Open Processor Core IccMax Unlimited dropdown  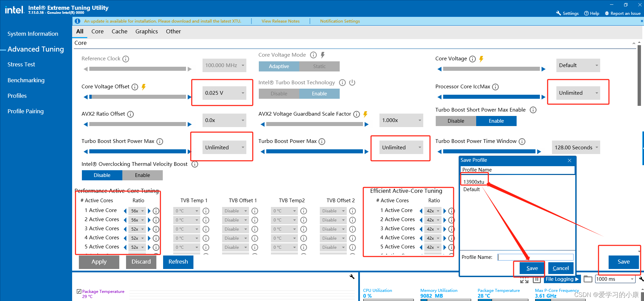tap(578, 93)
